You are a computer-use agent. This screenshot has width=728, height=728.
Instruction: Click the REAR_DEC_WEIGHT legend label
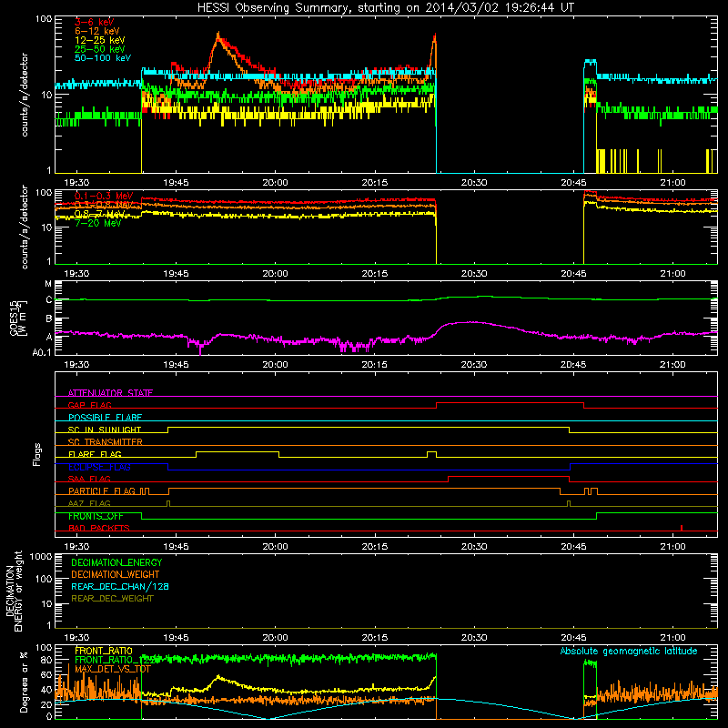click(x=112, y=599)
